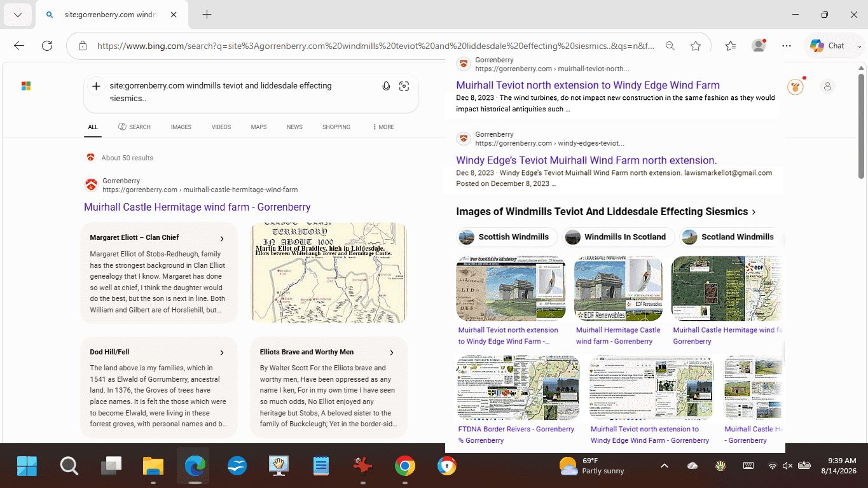Open File Explorer from taskbar
This screenshot has width=868, height=488.
tap(153, 466)
